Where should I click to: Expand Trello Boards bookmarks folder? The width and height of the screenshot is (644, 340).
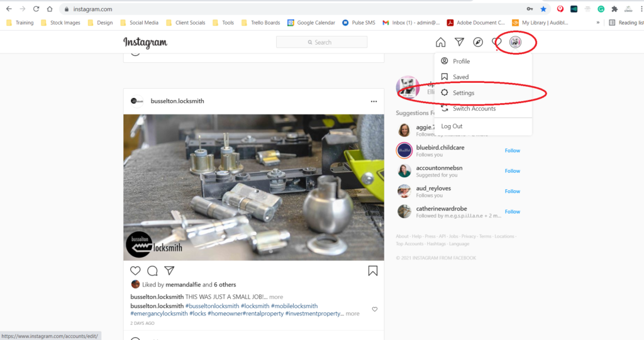(x=261, y=23)
